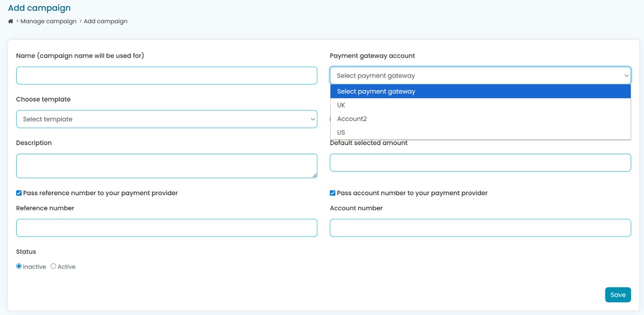Select the Inactive status radio button
This screenshot has height=315, width=644.
tap(19, 266)
